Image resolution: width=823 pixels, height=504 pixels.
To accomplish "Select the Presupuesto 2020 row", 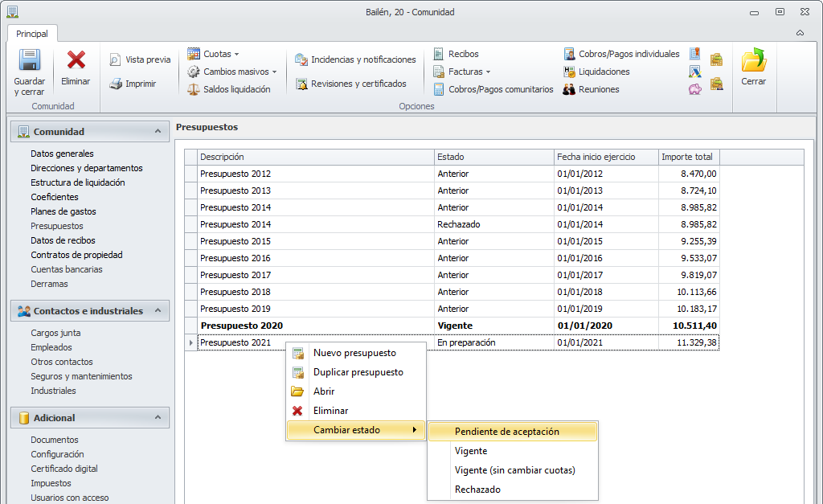I will [x=241, y=326].
